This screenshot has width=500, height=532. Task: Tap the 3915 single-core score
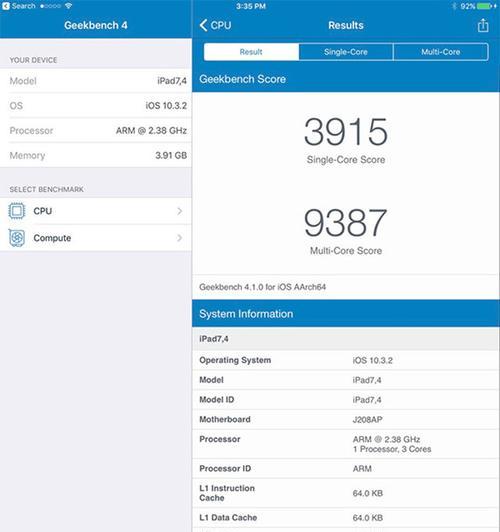[x=346, y=131]
